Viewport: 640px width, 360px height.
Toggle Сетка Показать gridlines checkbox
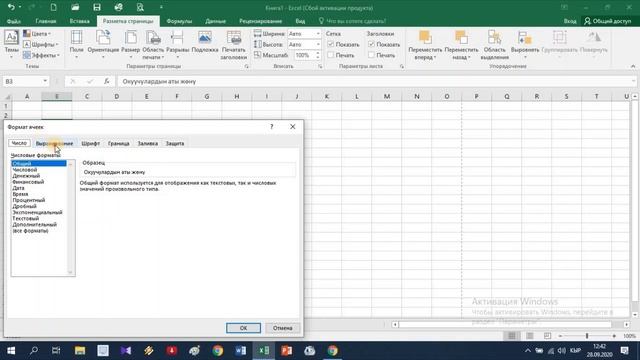[x=331, y=44]
